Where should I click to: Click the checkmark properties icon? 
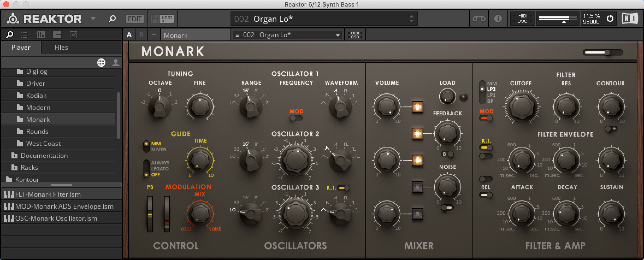coord(73,35)
